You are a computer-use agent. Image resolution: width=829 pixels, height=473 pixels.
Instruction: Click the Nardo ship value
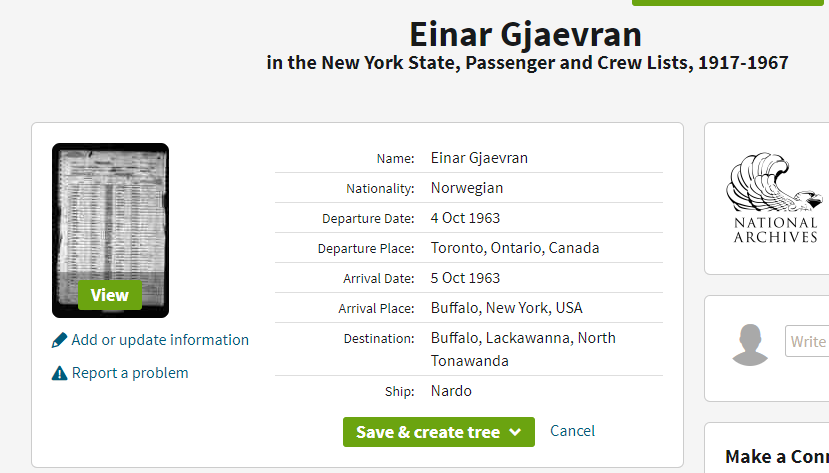pos(451,391)
